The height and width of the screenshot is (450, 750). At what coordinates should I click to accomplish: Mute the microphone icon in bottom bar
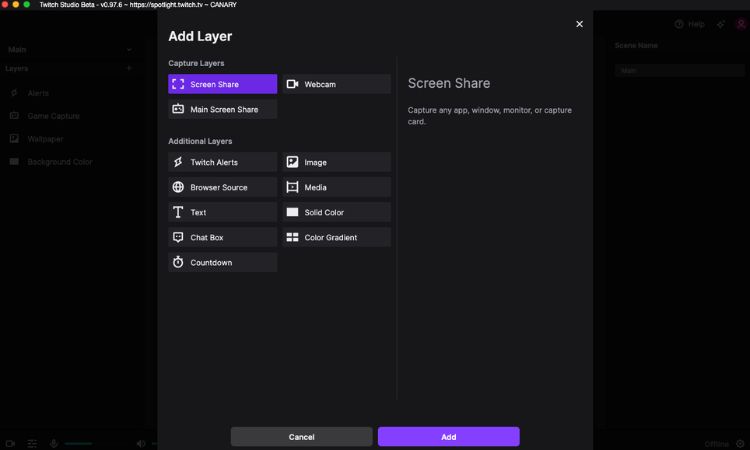[x=54, y=443]
